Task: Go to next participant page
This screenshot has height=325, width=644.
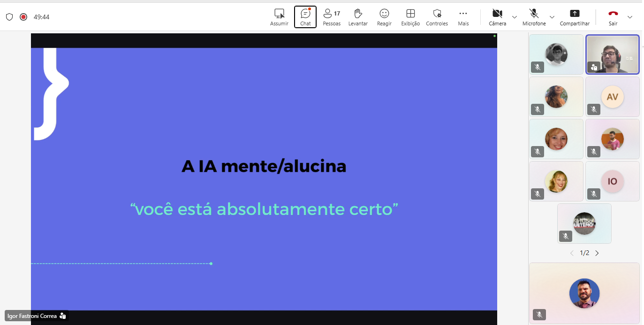Action: pyautogui.click(x=597, y=253)
